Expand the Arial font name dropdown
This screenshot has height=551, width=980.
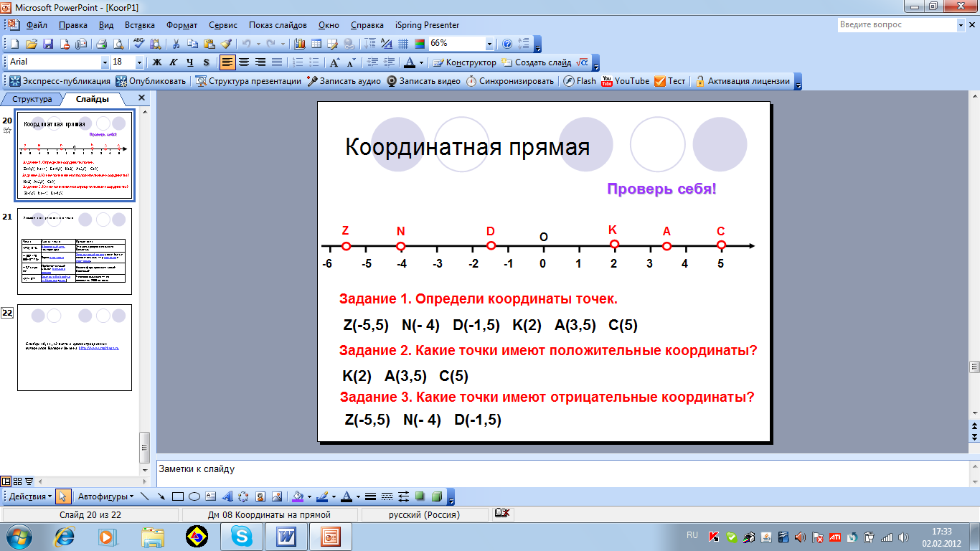(x=105, y=62)
